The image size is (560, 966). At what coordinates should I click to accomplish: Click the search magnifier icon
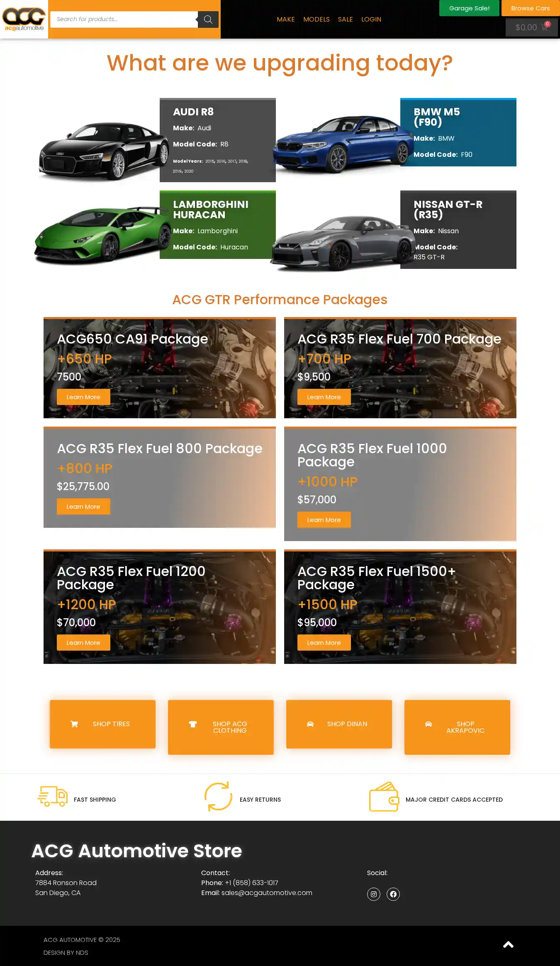pyautogui.click(x=208, y=20)
